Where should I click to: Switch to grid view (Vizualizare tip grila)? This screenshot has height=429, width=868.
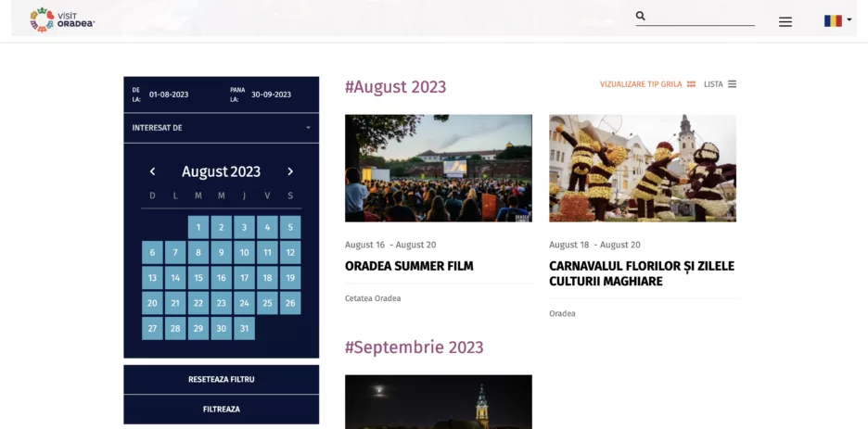tap(647, 84)
